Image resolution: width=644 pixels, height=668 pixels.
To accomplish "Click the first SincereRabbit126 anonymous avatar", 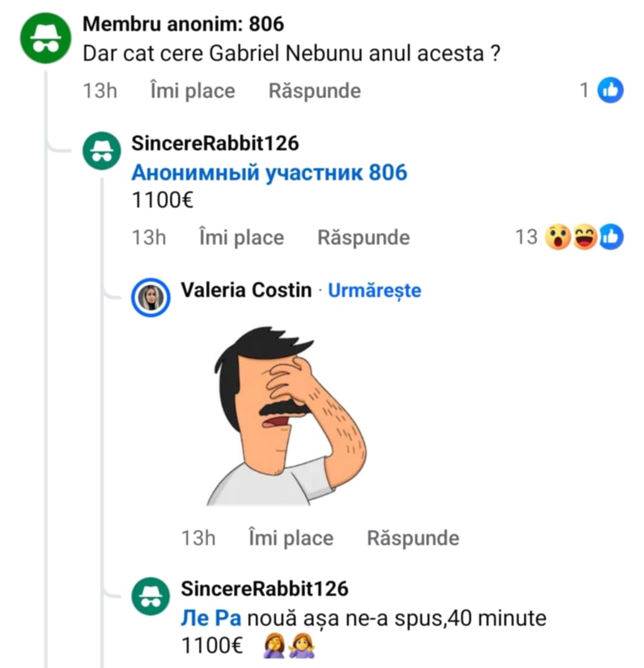I will point(101,150).
